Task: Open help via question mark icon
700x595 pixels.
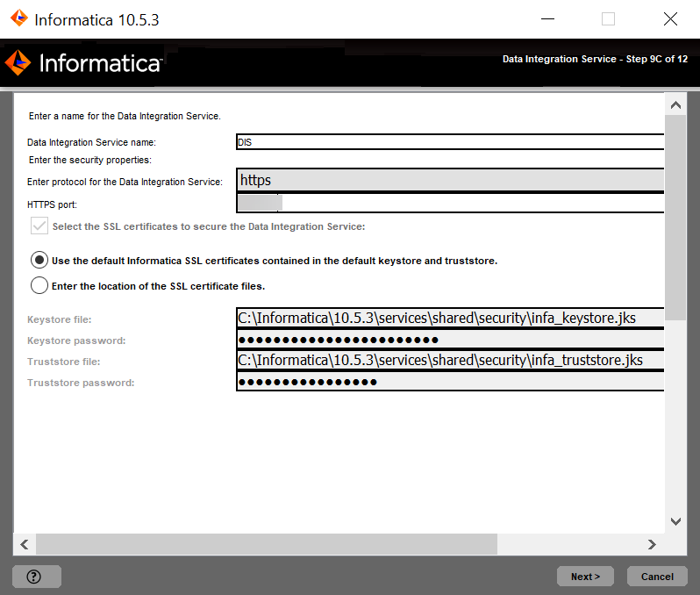Action: tap(37, 577)
